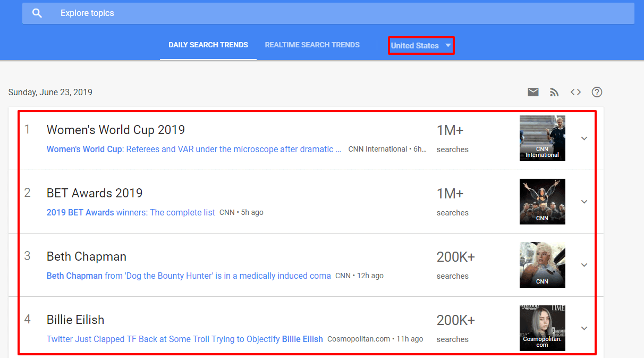Open the United States country dropdown
Viewport: 644px width, 358px height.
(x=421, y=46)
